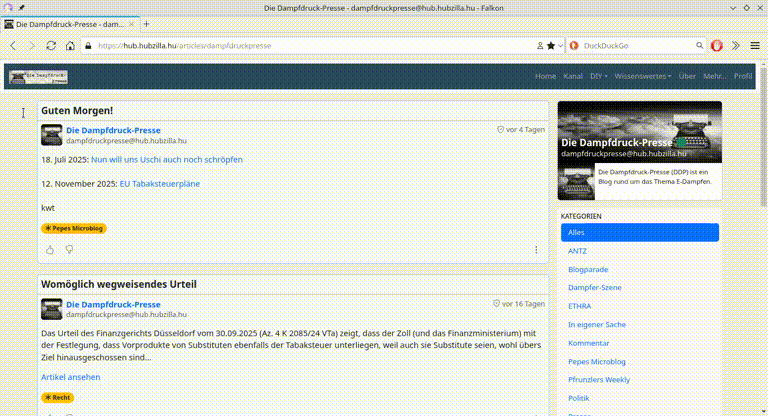Click shield icon beside vor 16 Tagen
The height and width of the screenshot is (416, 768).
point(496,304)
